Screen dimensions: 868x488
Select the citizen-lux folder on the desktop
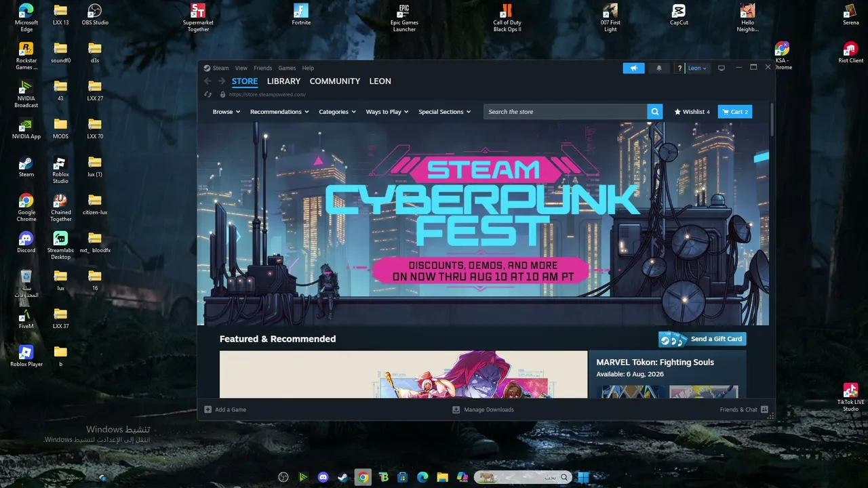tap(95, 205)
